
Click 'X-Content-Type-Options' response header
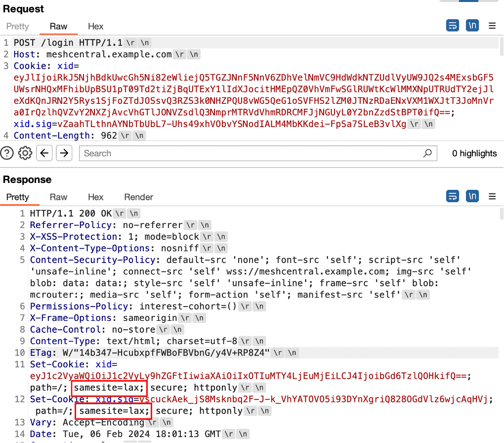(89, 248)
